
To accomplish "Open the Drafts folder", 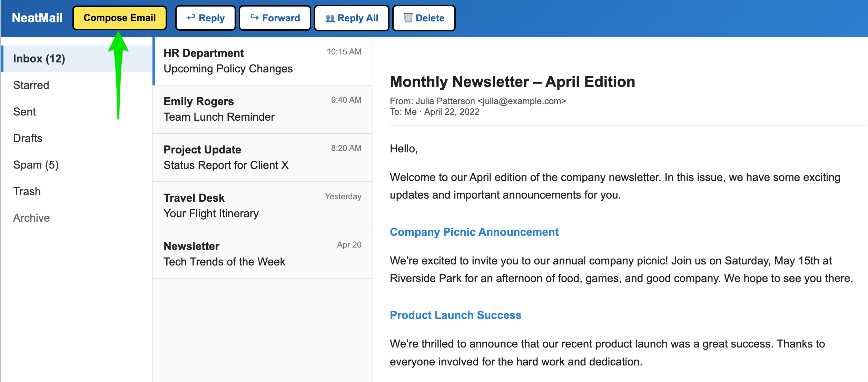I will [x=28, y=138].
